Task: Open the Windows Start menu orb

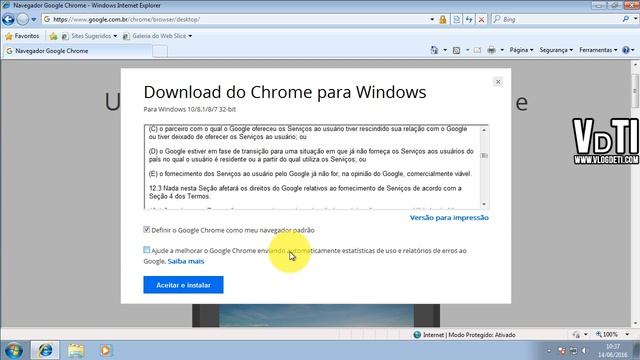Action: pos(13,350)
